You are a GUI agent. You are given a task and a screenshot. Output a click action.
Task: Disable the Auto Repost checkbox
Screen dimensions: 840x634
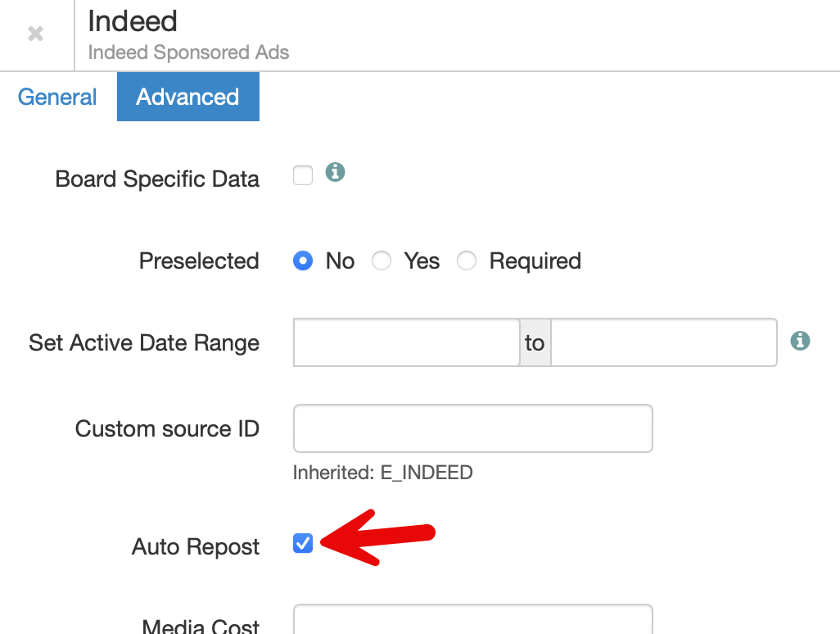tap(303, 543)
